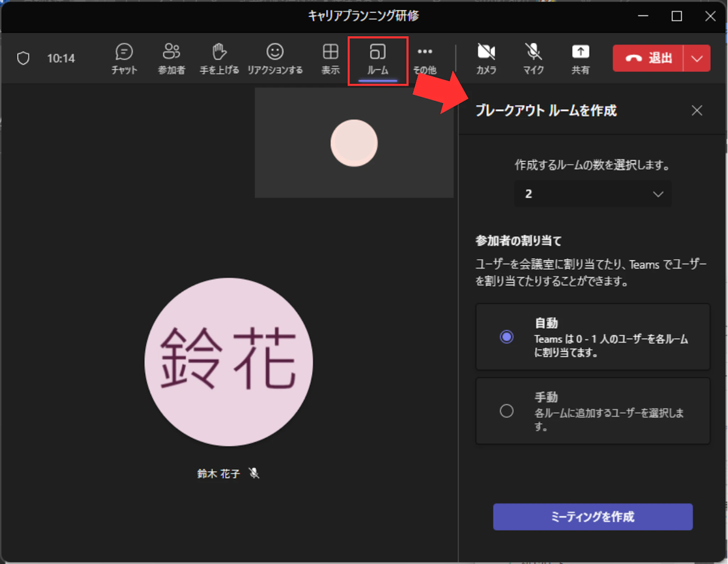Click the ルーム breakout rooms icon
The image size is (728, 564).
(x=378, y=59)
